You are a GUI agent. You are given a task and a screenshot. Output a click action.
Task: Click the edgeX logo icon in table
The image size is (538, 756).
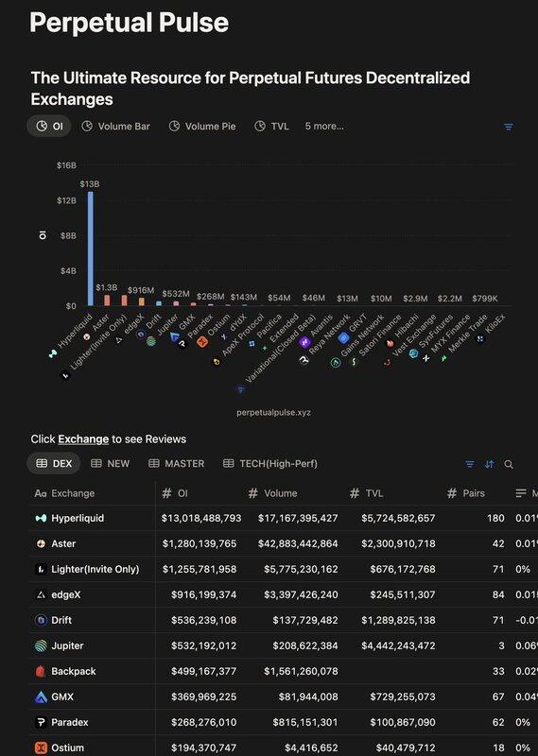41,594
